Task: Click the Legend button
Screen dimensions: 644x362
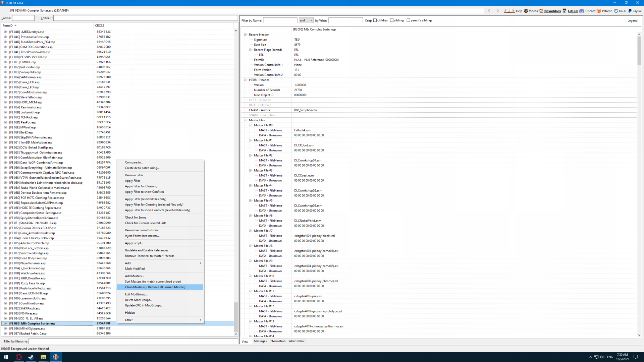Action: click(632, 20)
